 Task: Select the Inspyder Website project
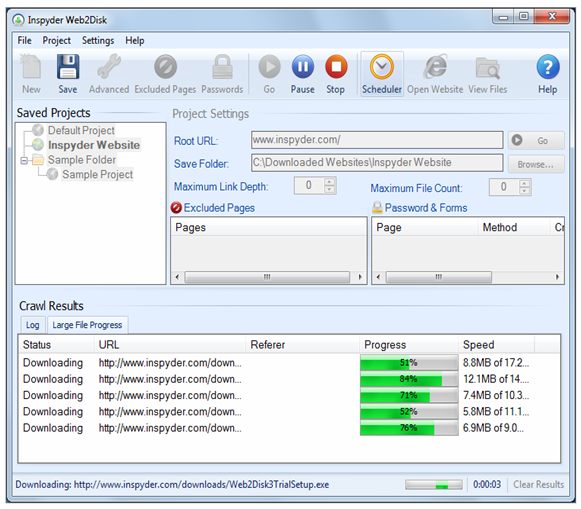(x=94, y=145)
